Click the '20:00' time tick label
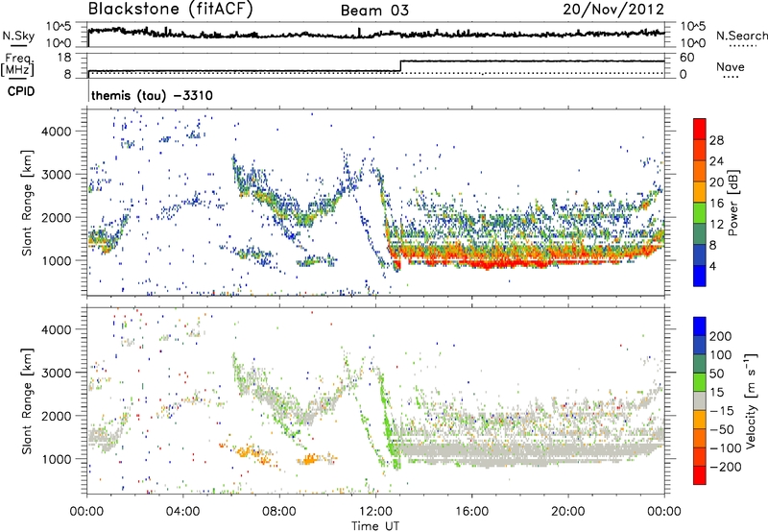 [x=567, y=512]
